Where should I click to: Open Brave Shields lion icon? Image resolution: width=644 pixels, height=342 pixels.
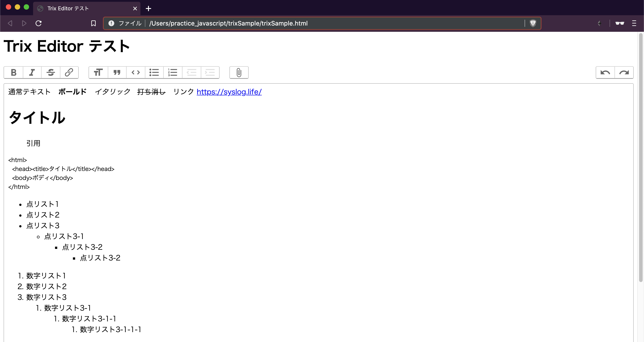[x=533, y=23]
